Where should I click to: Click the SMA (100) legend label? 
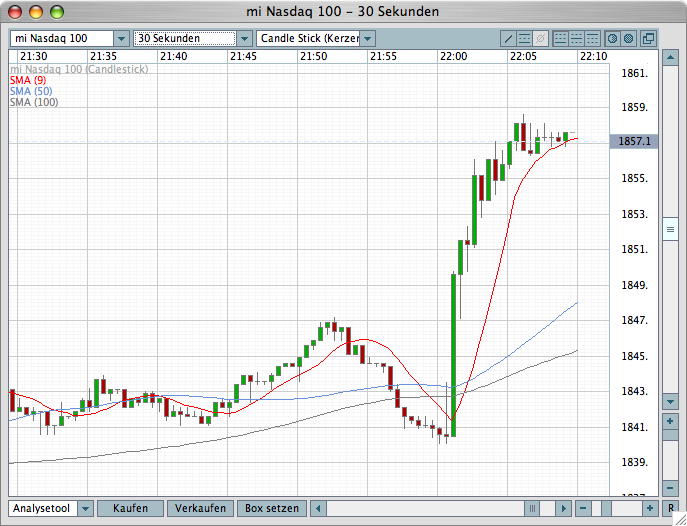34,102
